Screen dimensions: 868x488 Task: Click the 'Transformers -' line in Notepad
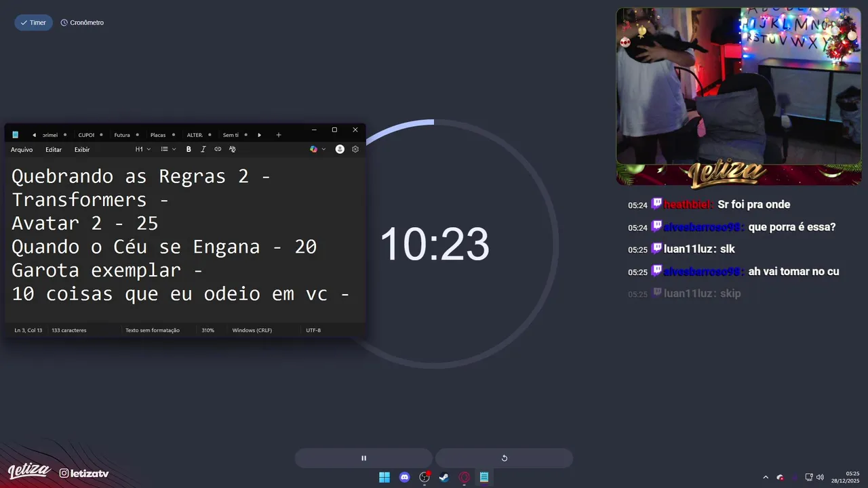(x=90, y=199)
